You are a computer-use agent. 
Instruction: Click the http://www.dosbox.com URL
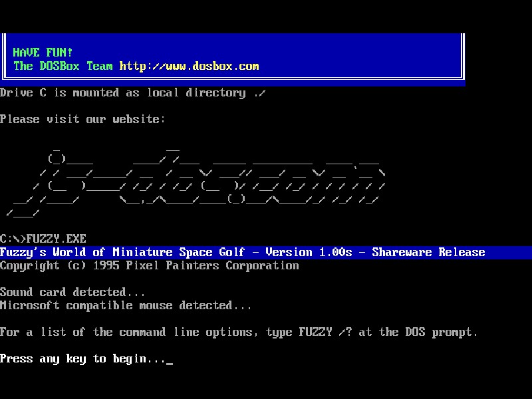189,66
